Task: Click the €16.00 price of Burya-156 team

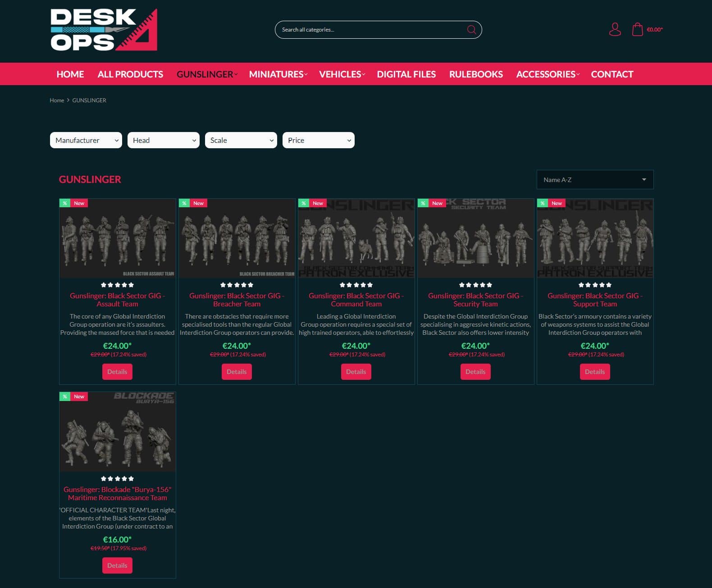Action: (117, 539)
